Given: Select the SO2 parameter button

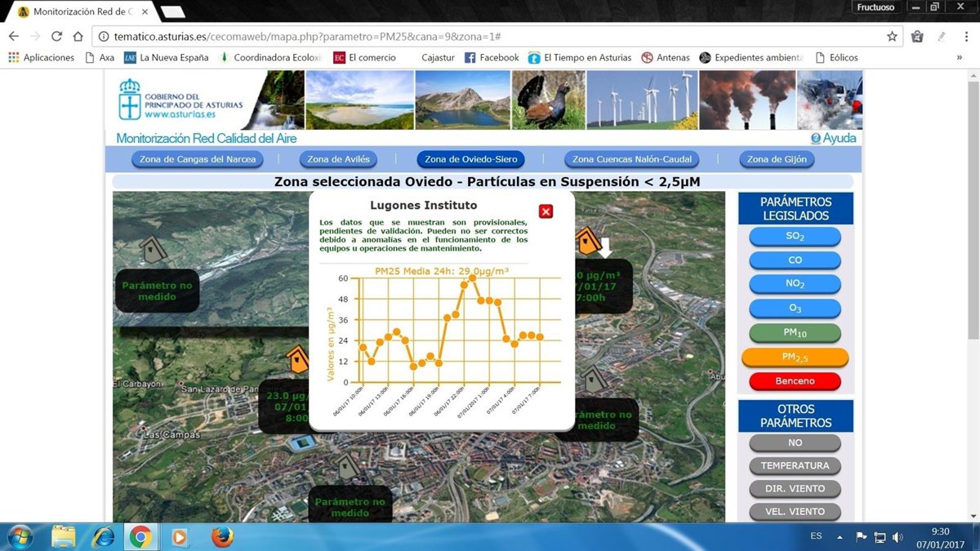Looking at the screenshot, I should point(795,237).
